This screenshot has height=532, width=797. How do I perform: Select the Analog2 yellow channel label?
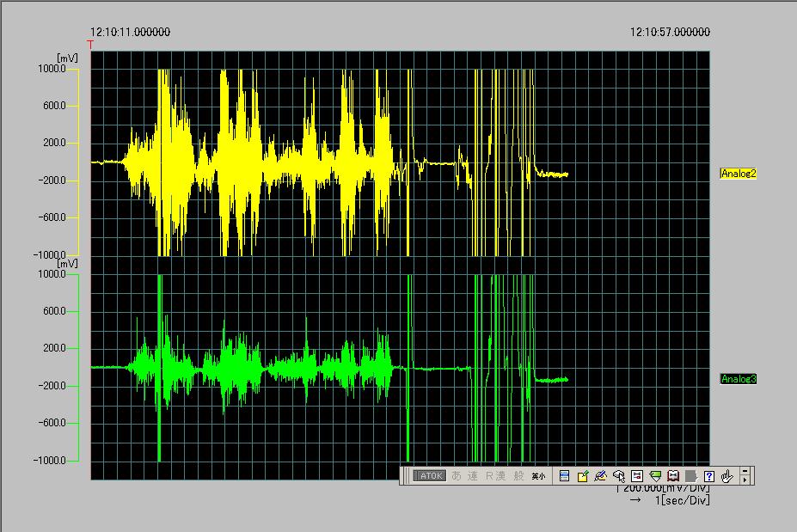[x=739, y=174]
